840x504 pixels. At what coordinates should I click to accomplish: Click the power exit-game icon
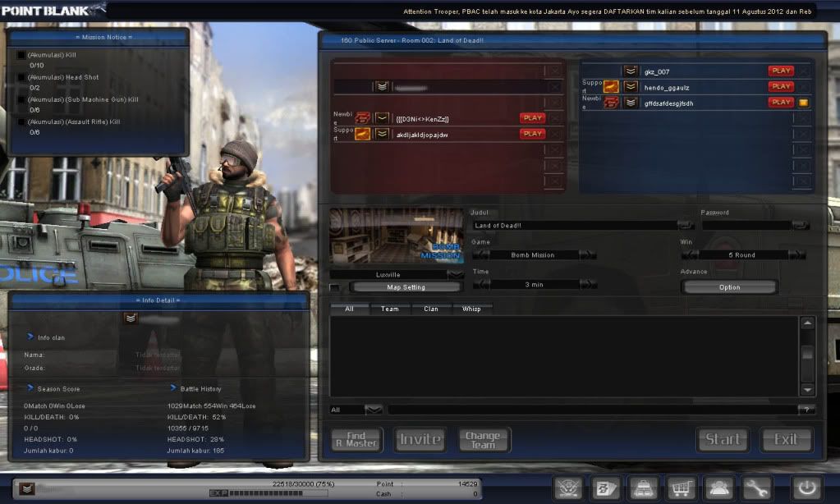807,488
